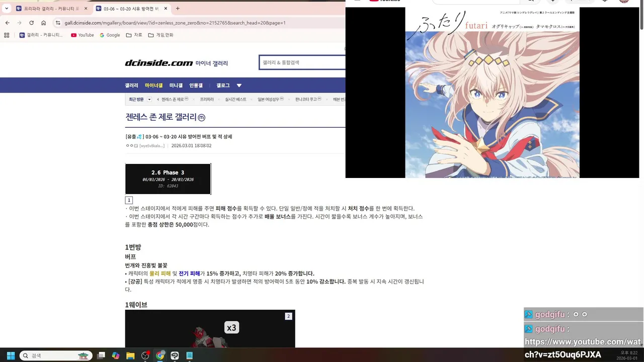Screen dimensions: 644x362
Task: Click the 마이너 갤러리 label beside logo
Action: tap(212, 63)
